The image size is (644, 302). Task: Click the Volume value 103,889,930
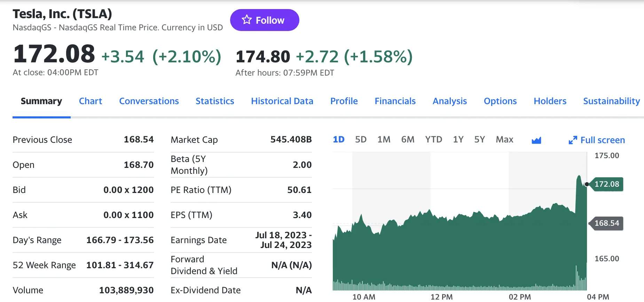pos(126,290)
